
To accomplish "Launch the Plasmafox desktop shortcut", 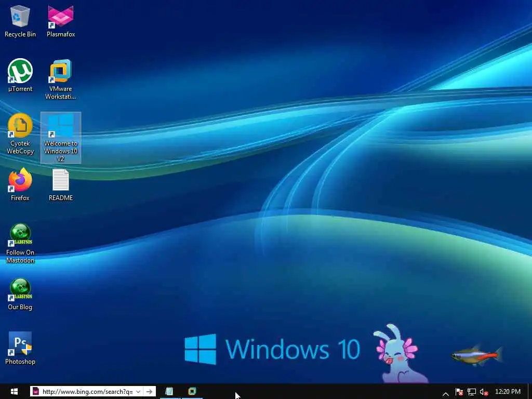I will (x=61, y=21).
